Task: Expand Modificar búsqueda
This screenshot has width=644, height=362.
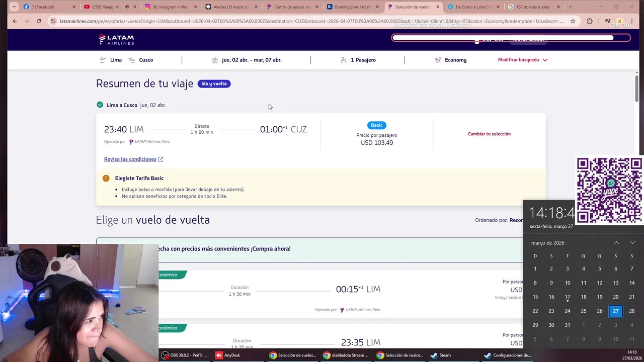Action: coord(522,60)
